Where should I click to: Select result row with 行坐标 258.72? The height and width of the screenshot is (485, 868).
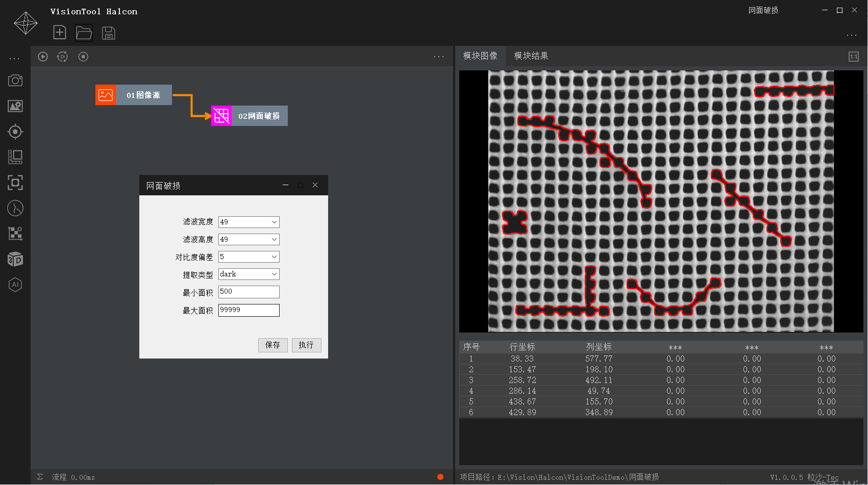pos(661,380)
